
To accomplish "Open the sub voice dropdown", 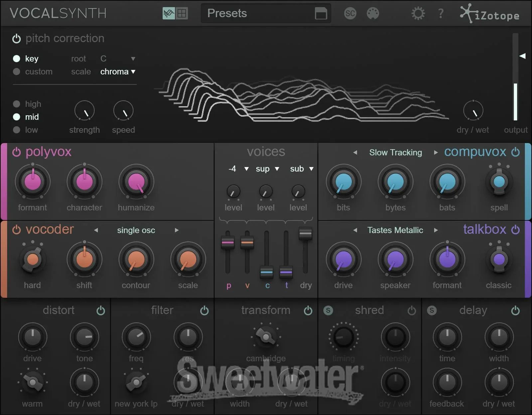I will click(x=302, y=169).
